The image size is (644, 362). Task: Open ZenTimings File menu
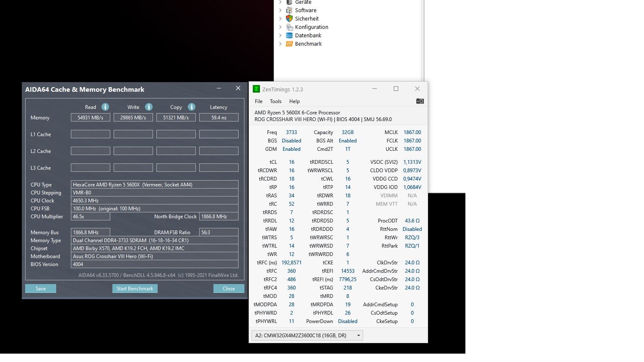tap(259, 101)
